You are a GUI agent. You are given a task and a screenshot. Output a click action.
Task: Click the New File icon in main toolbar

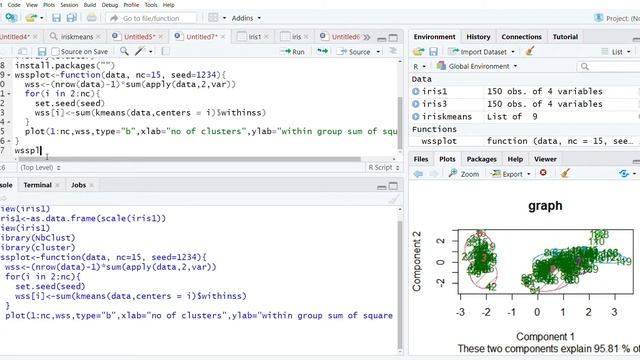[x=10, y=18]
